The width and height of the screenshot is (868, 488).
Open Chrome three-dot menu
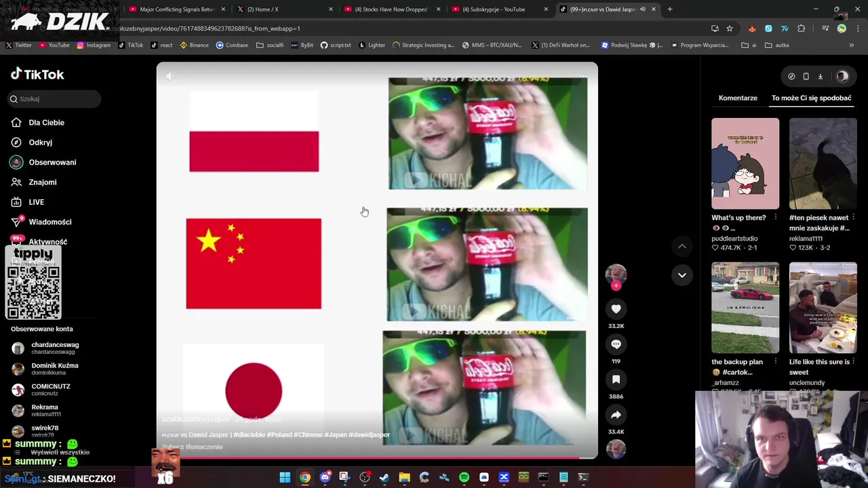[857, 28]
